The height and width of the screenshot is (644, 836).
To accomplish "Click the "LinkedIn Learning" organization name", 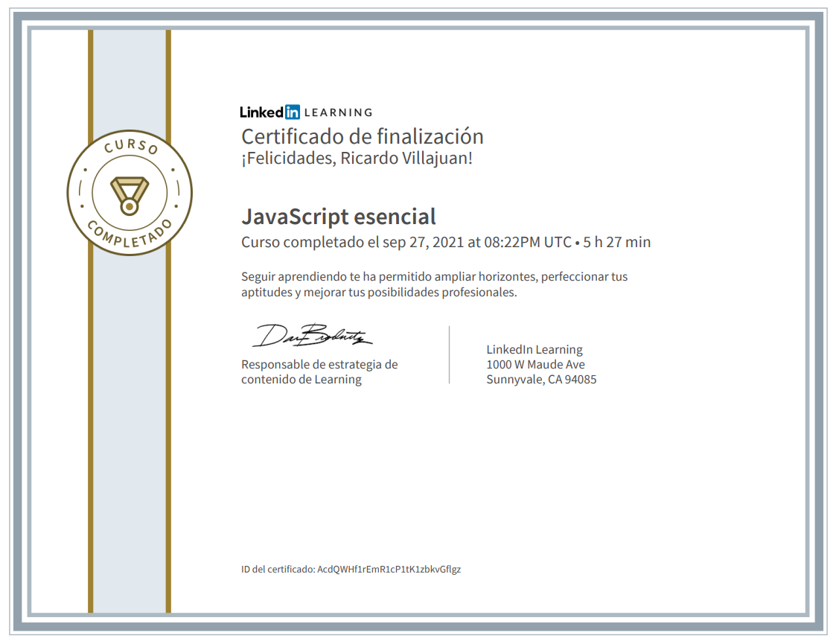I will [534, 349].
